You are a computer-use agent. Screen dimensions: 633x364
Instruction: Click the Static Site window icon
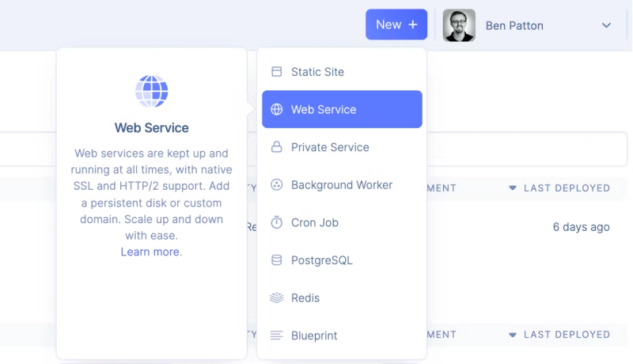point(276,72)
